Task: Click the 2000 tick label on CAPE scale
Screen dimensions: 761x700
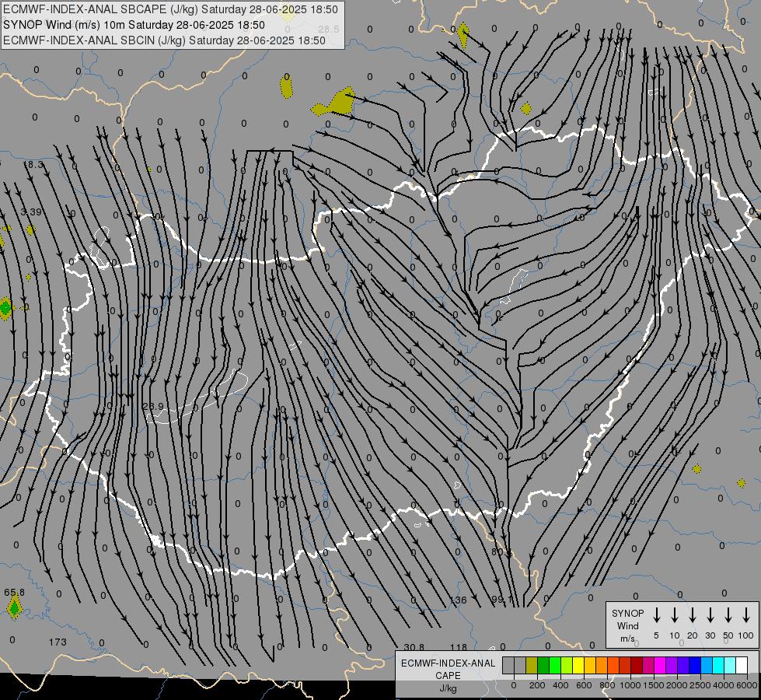Action: tap(677, 685)
